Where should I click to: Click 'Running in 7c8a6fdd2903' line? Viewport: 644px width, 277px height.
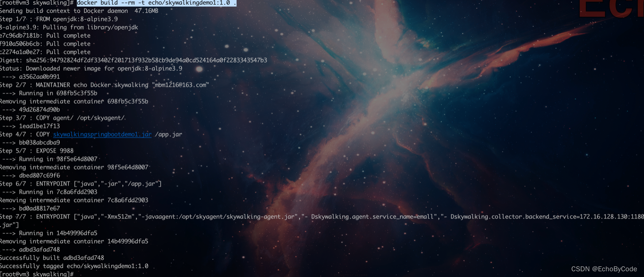(x=50, y=192)
